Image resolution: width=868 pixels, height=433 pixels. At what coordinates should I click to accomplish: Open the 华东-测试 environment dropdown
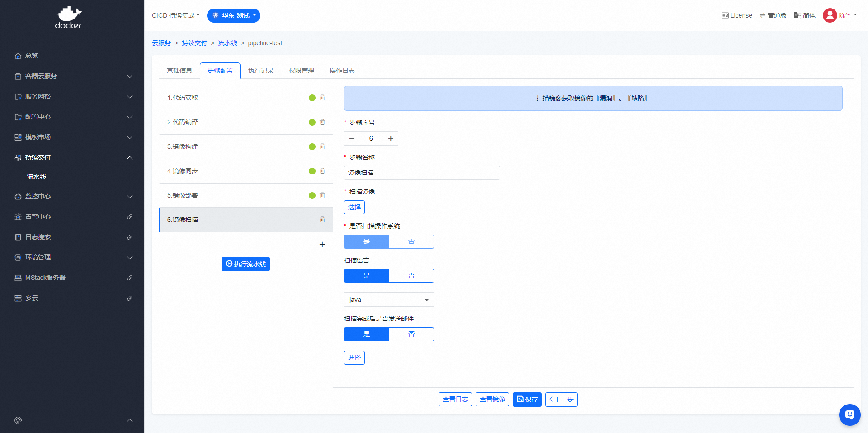point(234,15)
